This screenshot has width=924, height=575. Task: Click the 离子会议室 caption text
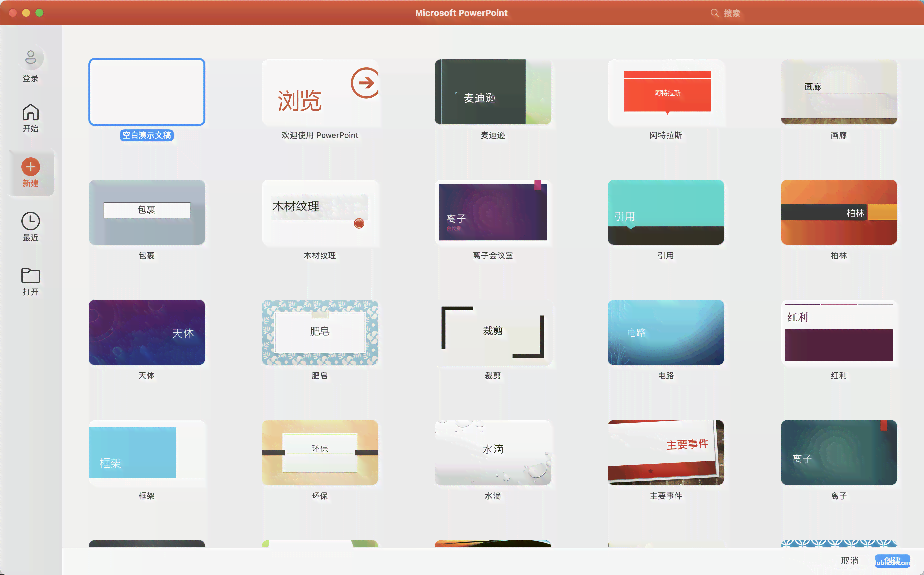point(493,256)
